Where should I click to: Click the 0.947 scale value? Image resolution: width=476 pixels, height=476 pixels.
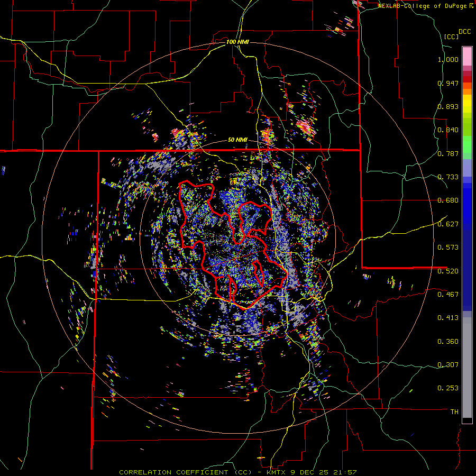point(448,83)
